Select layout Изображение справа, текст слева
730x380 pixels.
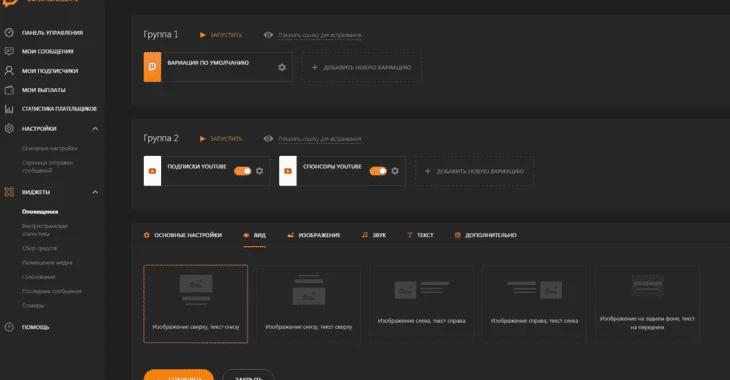[x=534, y=304]
